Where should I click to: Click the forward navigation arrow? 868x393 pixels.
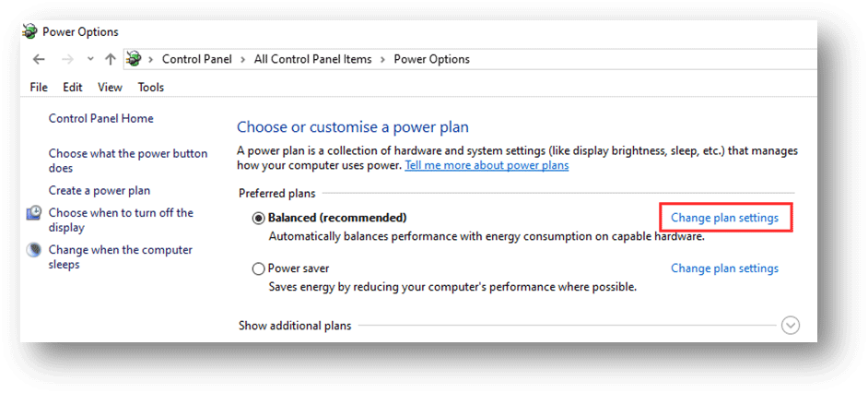pos(66,59)
